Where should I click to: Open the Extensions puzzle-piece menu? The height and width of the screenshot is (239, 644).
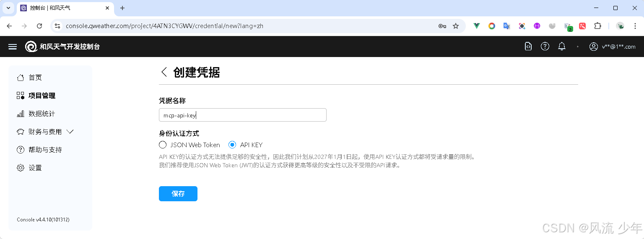tap(597, 26)
